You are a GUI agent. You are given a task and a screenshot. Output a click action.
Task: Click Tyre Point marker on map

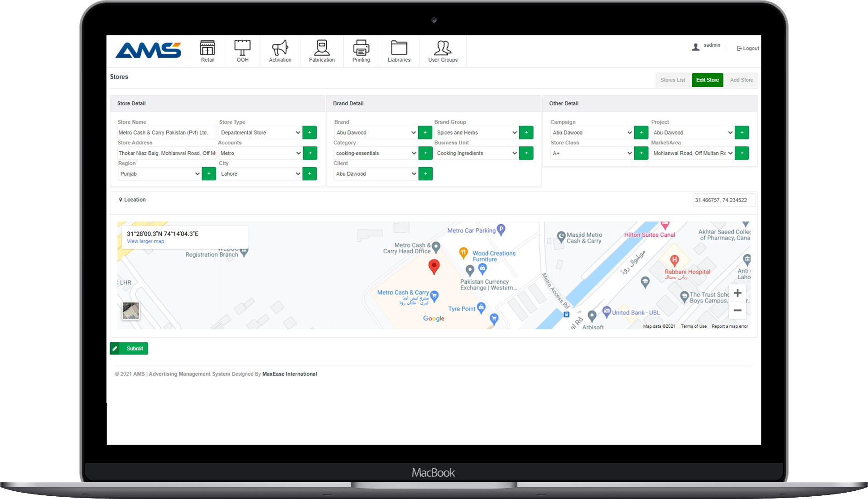pos(481,308)
